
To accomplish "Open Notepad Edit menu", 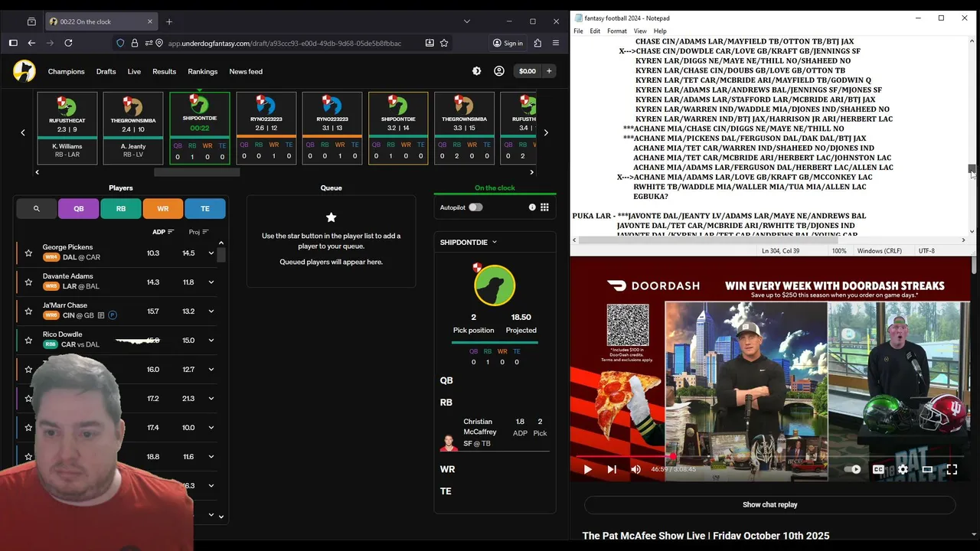I will 595,31.
